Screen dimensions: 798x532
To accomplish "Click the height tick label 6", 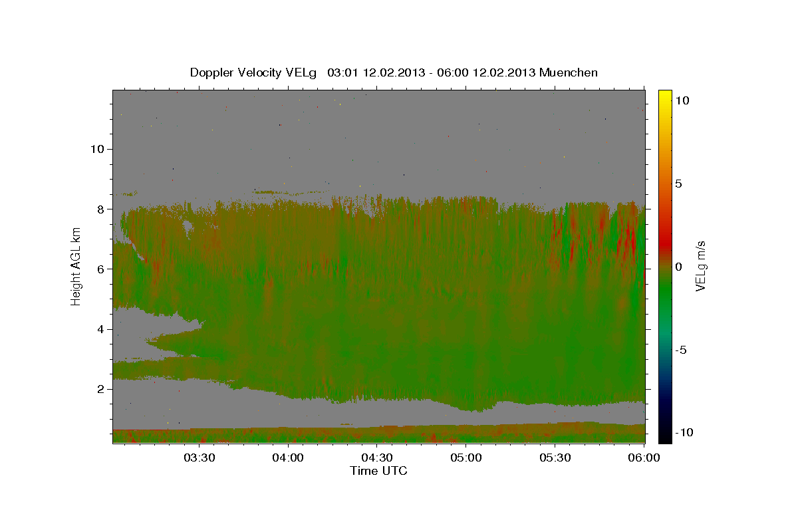I will [x=101, y=269].
